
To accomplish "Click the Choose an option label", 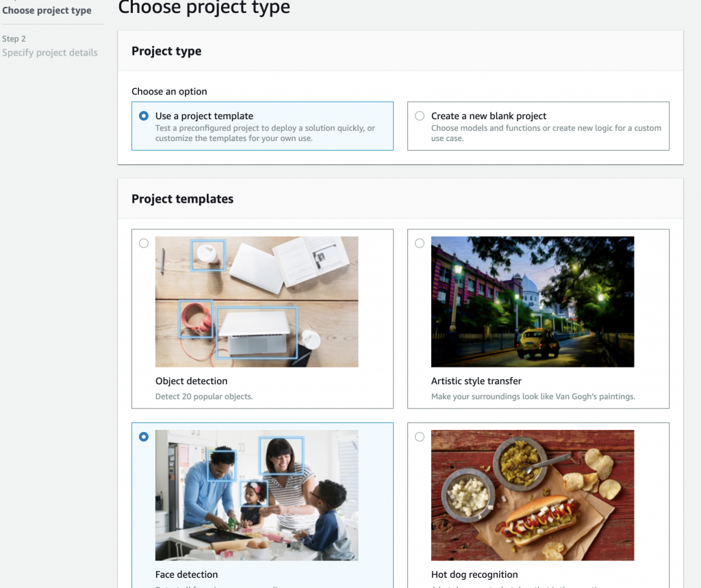I will click(169, 91).
